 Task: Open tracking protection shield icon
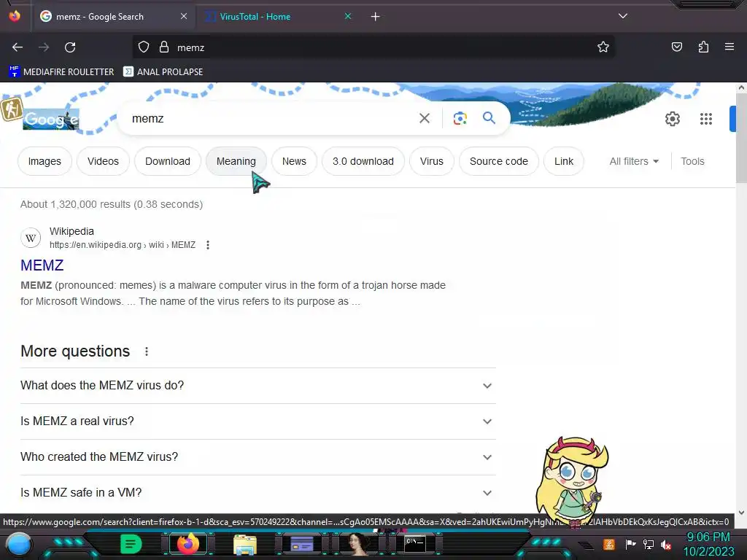pos(144,47)
